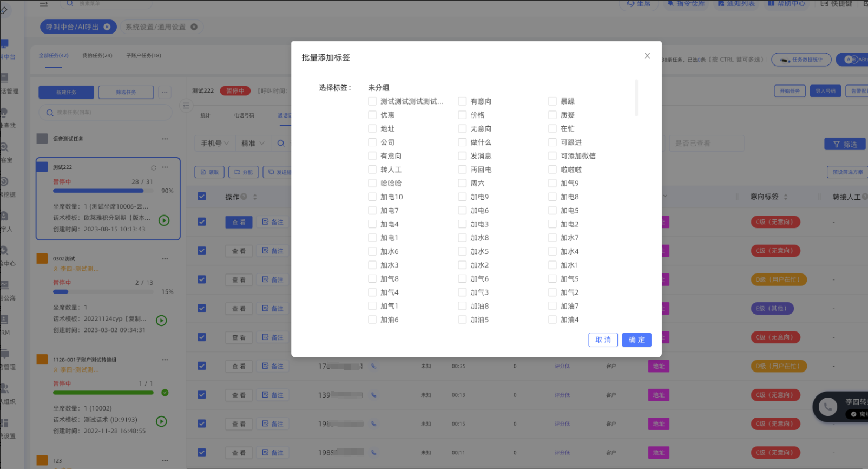Open the 是否已查看 dropdown field
868x469 pixels.
point(706,144)
